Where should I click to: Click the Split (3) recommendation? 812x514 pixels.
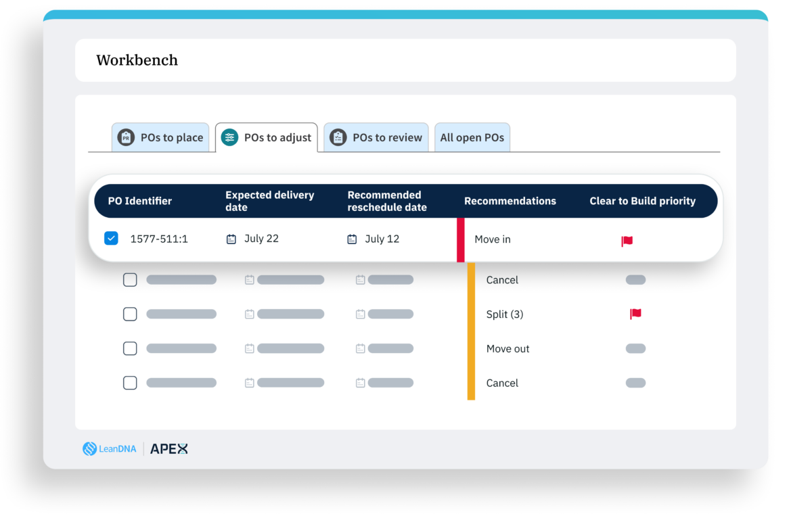point(505,314)
